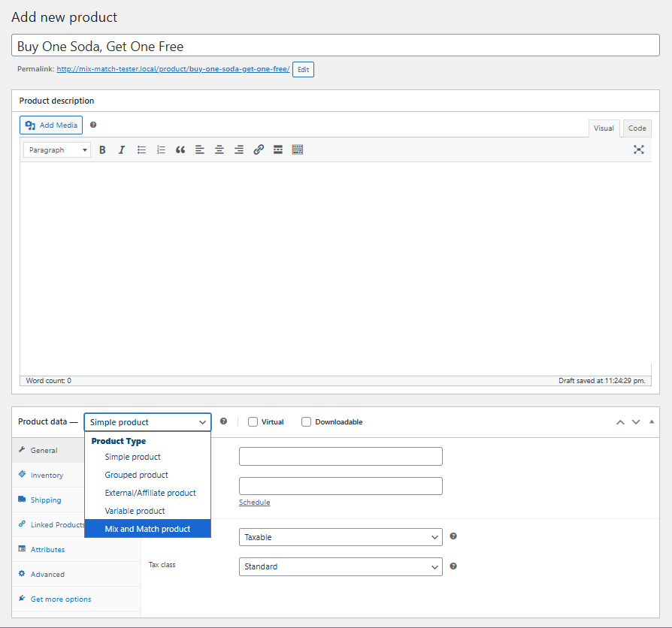This screenshot has height=628, width=672.
Task: Choose External/Affiliate product option
Action: tap(147, 493)
